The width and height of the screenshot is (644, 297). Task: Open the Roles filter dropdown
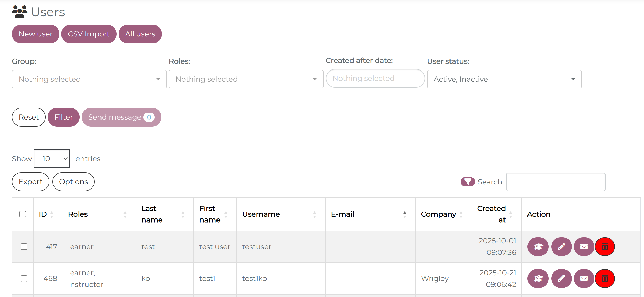click(246, 79)
